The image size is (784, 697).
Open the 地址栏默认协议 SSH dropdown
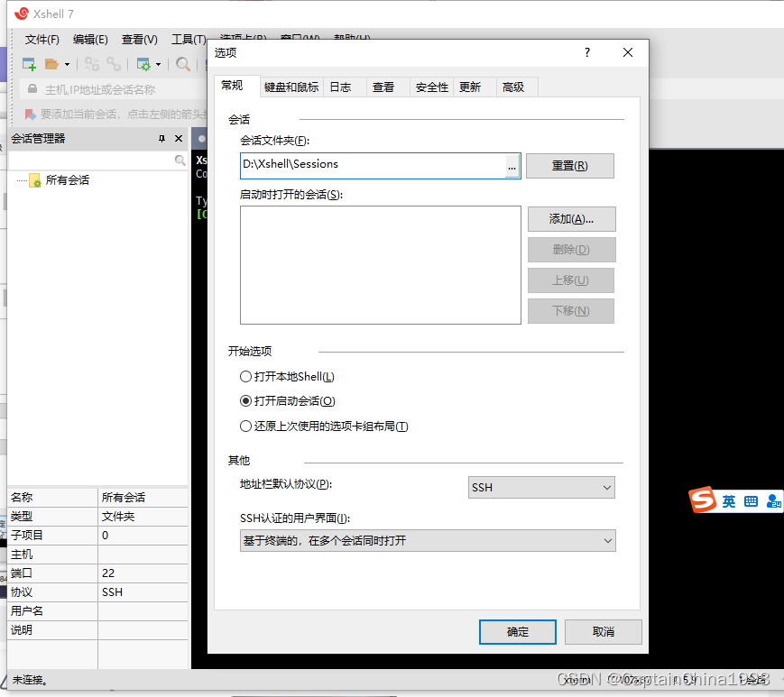[x=606, y=487]
